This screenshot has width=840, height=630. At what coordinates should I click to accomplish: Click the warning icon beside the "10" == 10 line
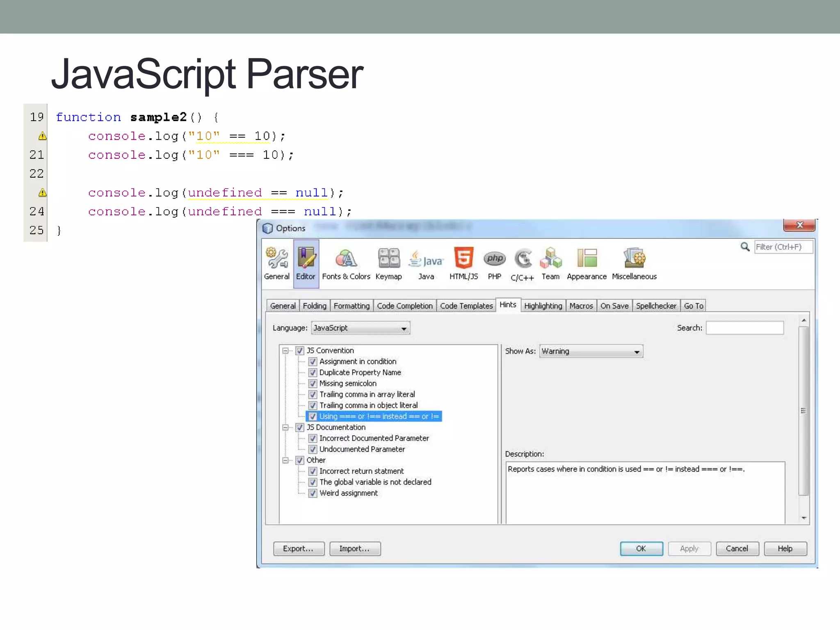point(42,136)
